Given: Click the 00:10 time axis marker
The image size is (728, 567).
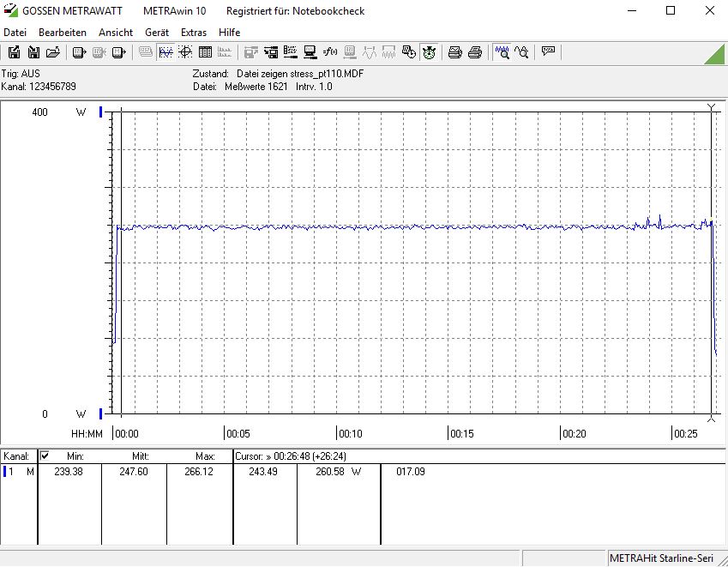Looking at the screenshot, I should (350, 434).
